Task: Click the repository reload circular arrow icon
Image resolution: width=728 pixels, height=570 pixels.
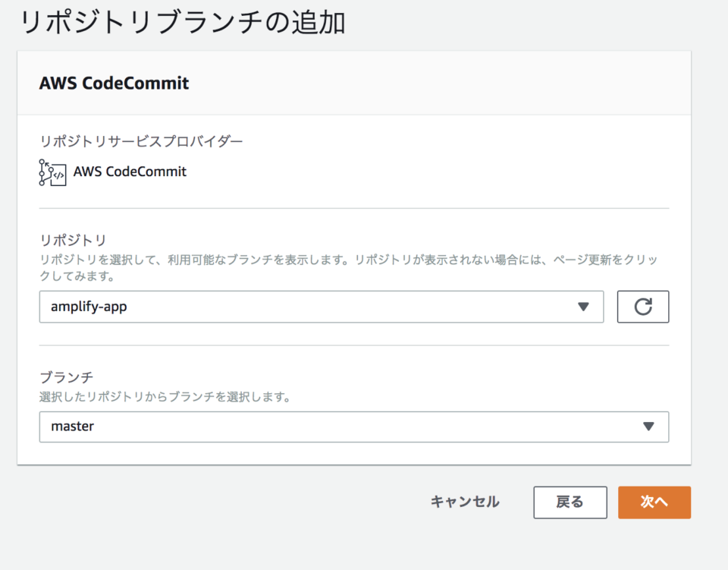Action: [642, 307]
